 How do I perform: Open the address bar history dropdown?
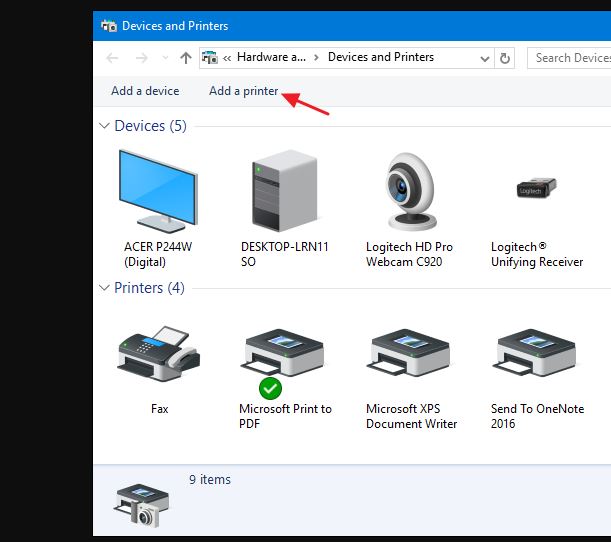485,59
